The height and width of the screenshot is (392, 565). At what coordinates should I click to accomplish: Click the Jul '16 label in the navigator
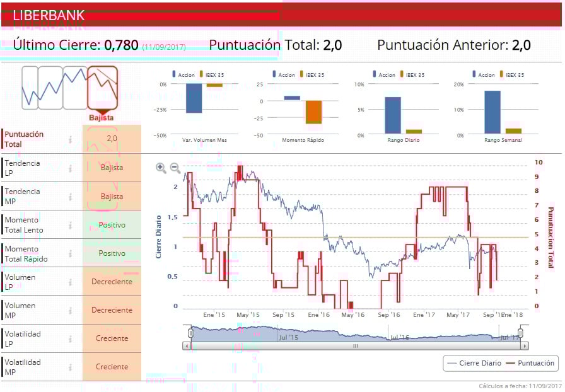coord(400,338)
